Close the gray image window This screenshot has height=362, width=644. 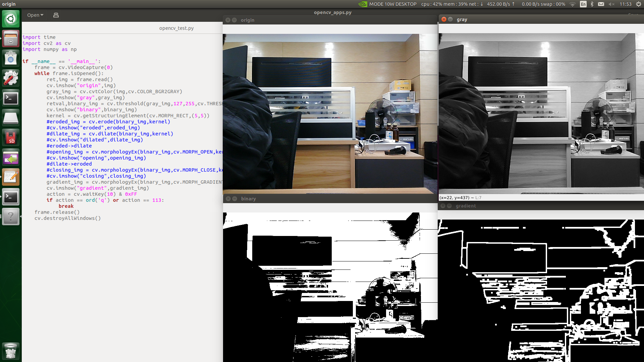click(x=444, y=19)
